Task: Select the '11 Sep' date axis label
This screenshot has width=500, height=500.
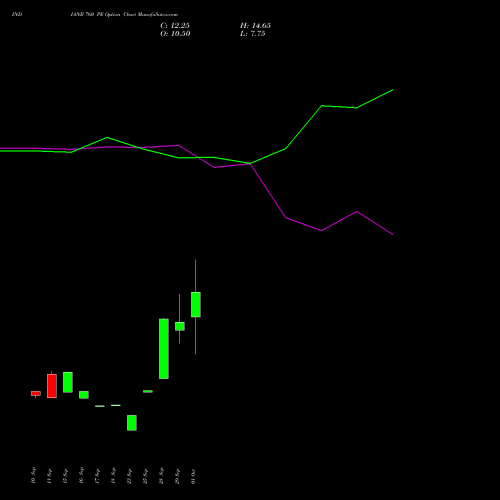Action: [49, 475]
